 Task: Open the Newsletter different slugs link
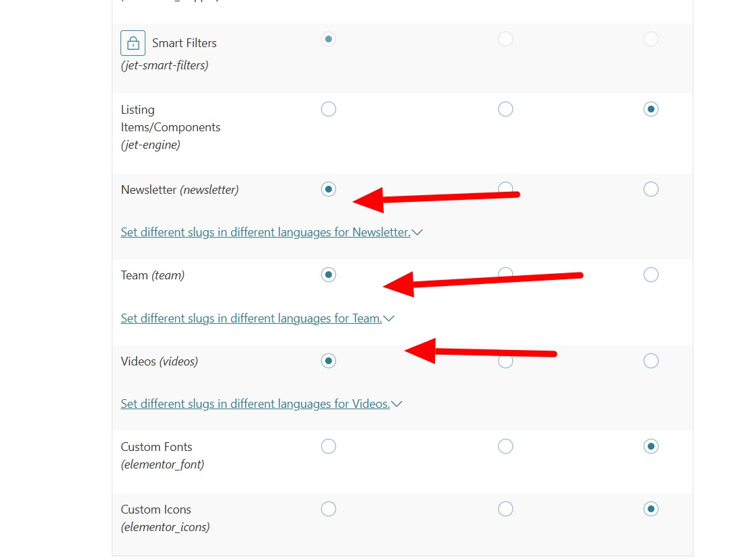coord(265,232)
